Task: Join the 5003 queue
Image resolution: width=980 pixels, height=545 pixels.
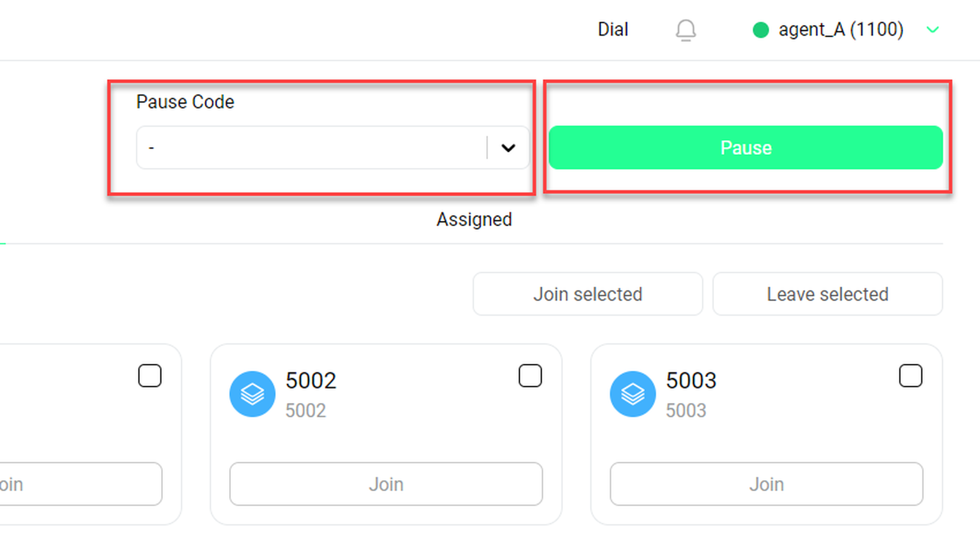Action: (x=766, y=484)
